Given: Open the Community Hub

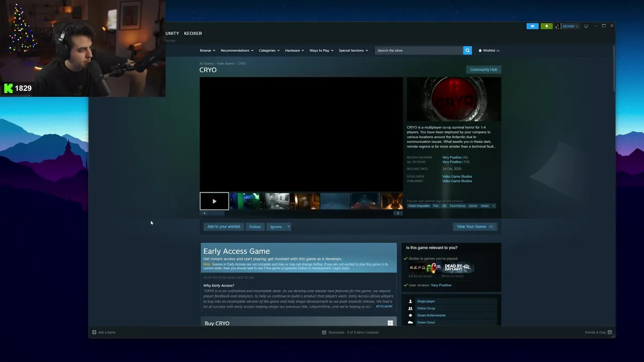Looking at the screenshot, I should 484,69.
